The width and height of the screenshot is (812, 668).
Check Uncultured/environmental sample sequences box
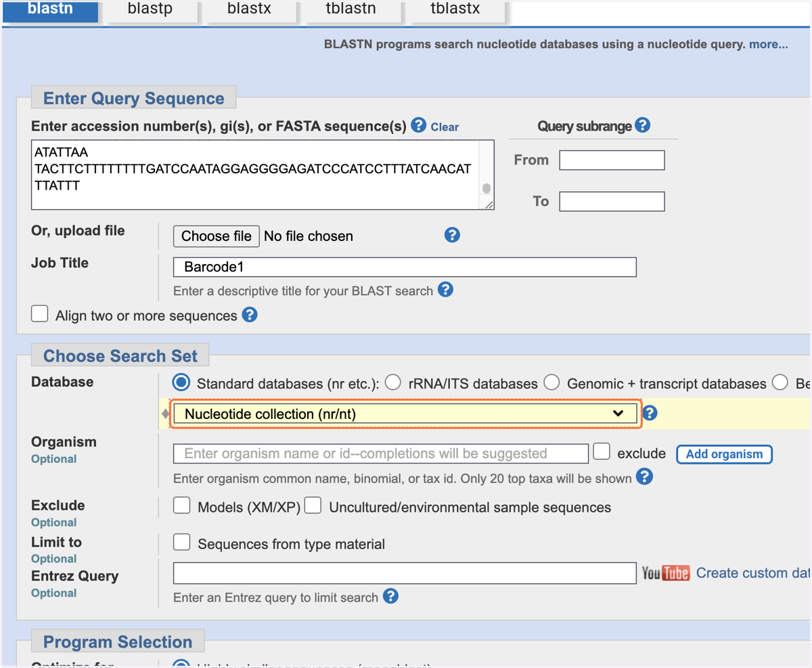tap(313, 506)
